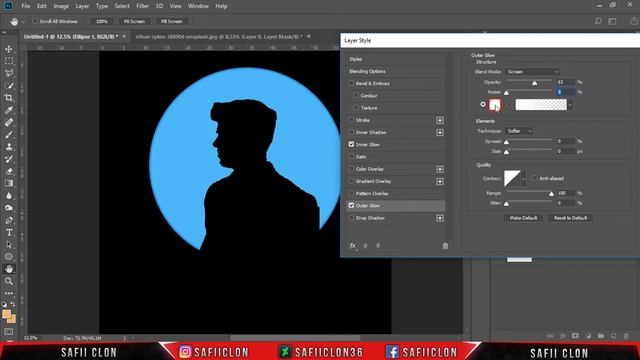The image size is (640, 360).
Task: Select the History Brush tool
Action: 9,159
